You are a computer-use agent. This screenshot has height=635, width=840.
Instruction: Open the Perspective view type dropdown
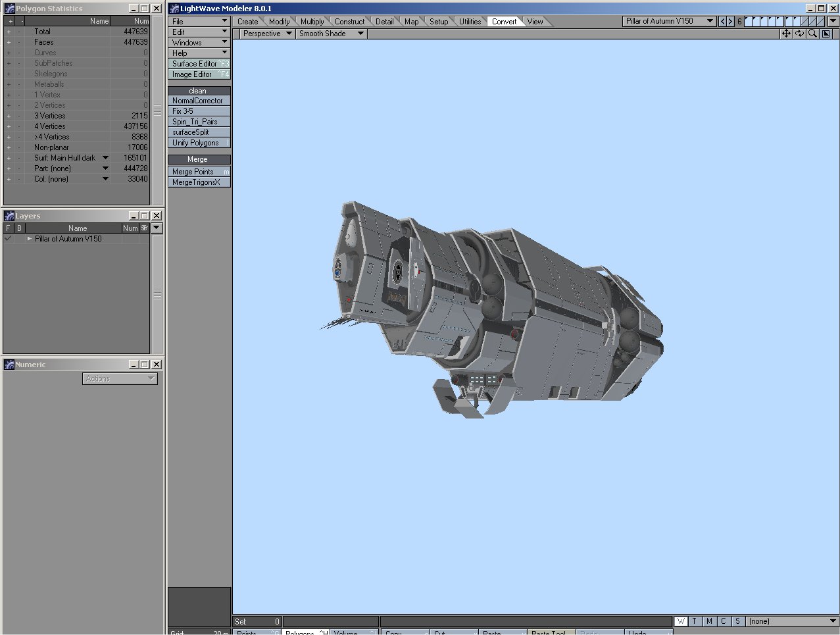tap(266, 34)
